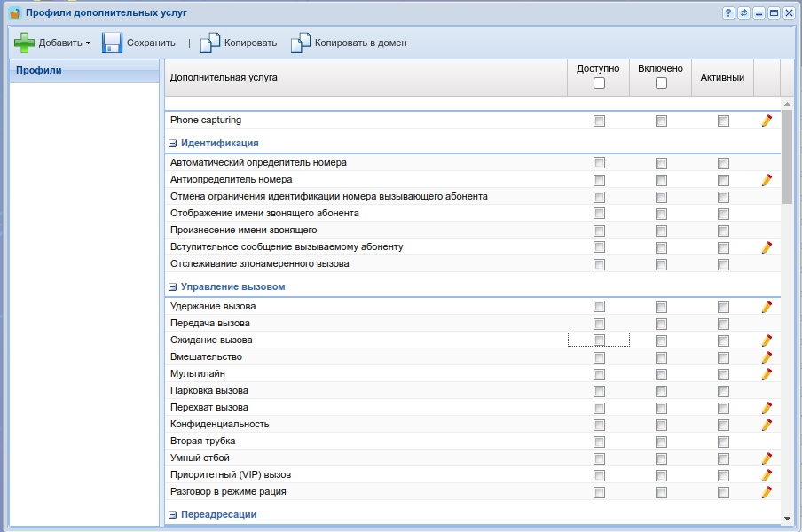
Task: Click the help question mark icon
Action: click(x=728, y=13)
